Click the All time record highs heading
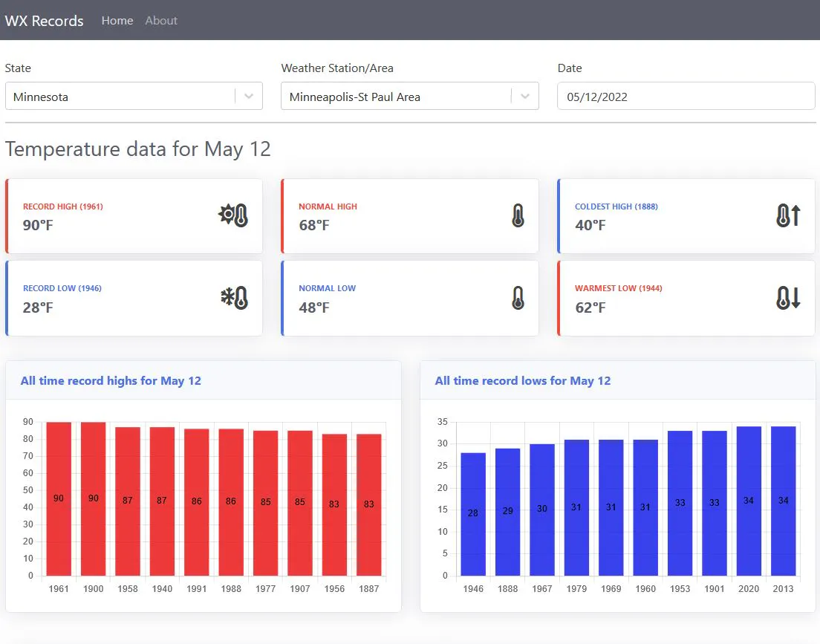Image resolution: width=820 pixels, height=644 pixels. (x=111, y=380)
